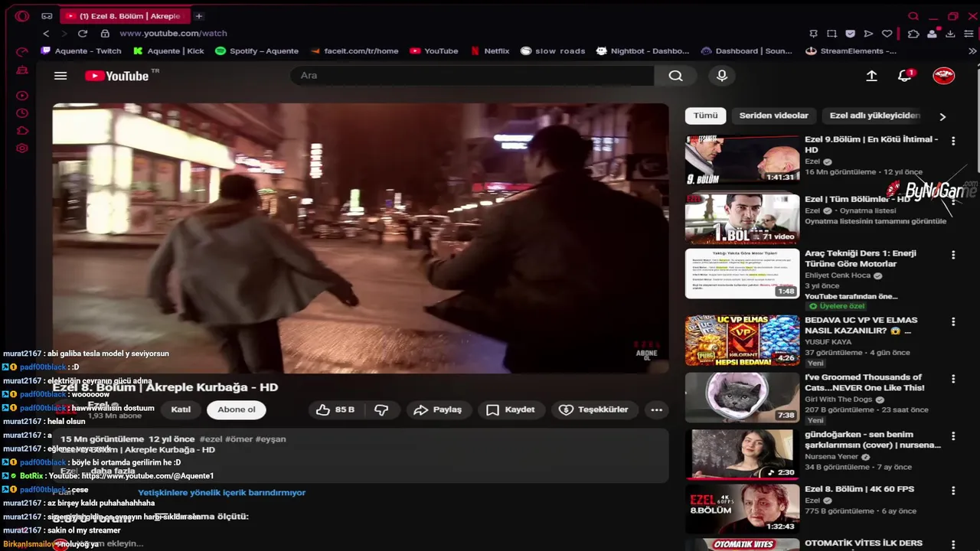Click address bar www.youtube.com/watch
Image resolution: width=980 pixels, height=551 pixels.
(x=173, y=34)
